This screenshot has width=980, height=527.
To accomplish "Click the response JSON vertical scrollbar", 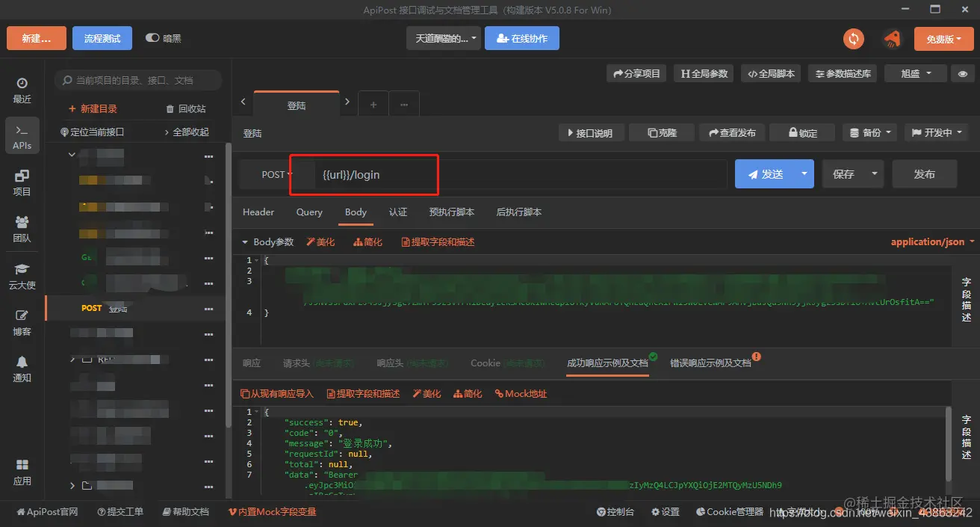I will point(948,444).
